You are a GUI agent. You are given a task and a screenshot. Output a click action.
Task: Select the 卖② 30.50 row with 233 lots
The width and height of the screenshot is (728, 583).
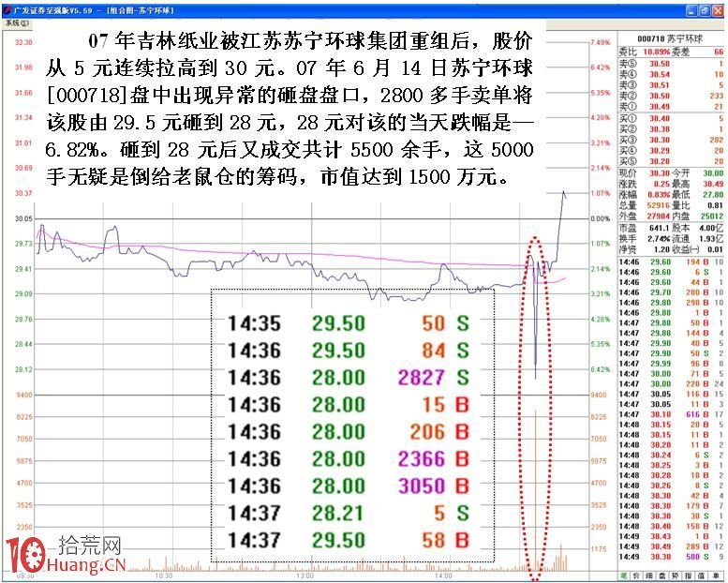[x=672, y=96]
